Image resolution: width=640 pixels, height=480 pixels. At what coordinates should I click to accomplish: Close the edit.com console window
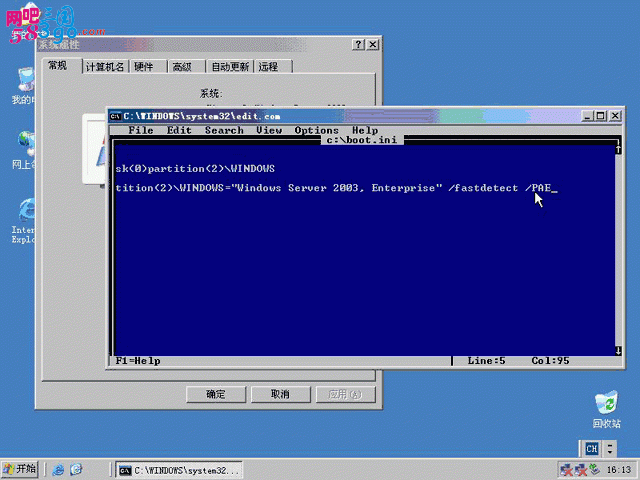615,116
